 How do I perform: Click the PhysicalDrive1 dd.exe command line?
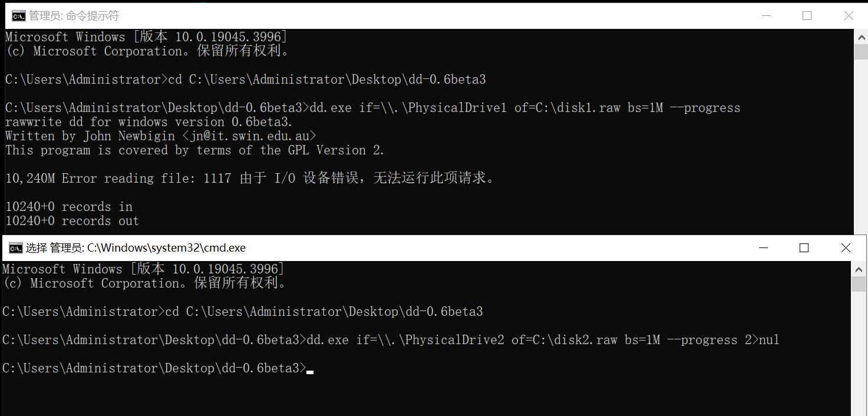[x=373, y=108]
